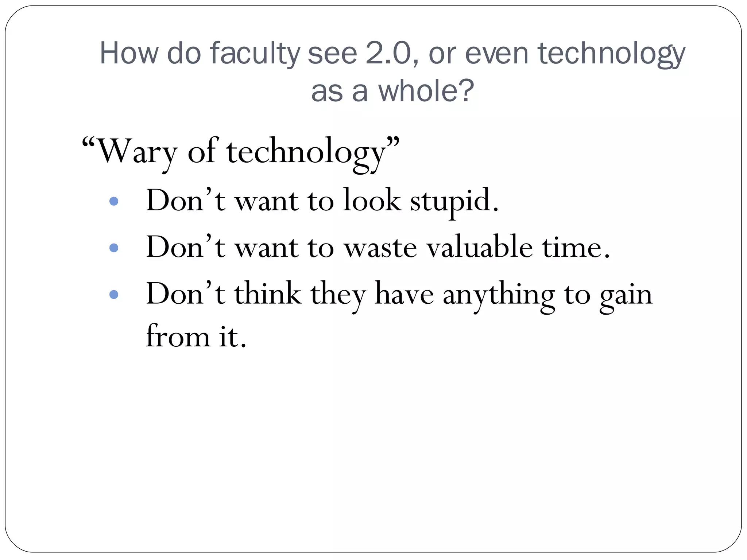Click the word 'even' in the title
Screen dimensions: 747x560
[497, 53]
